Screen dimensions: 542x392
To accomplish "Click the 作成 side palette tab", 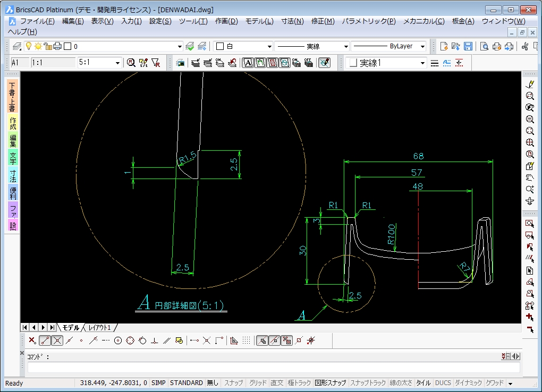I will (12, 124).
